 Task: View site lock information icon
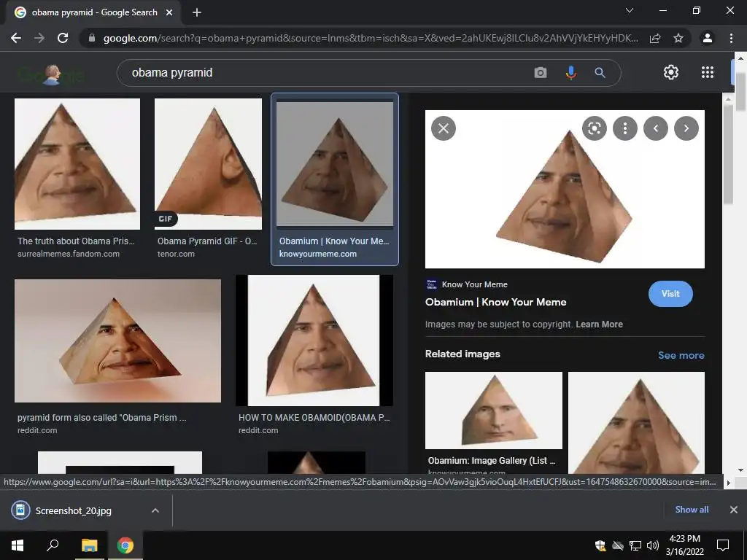coord(92,38)
